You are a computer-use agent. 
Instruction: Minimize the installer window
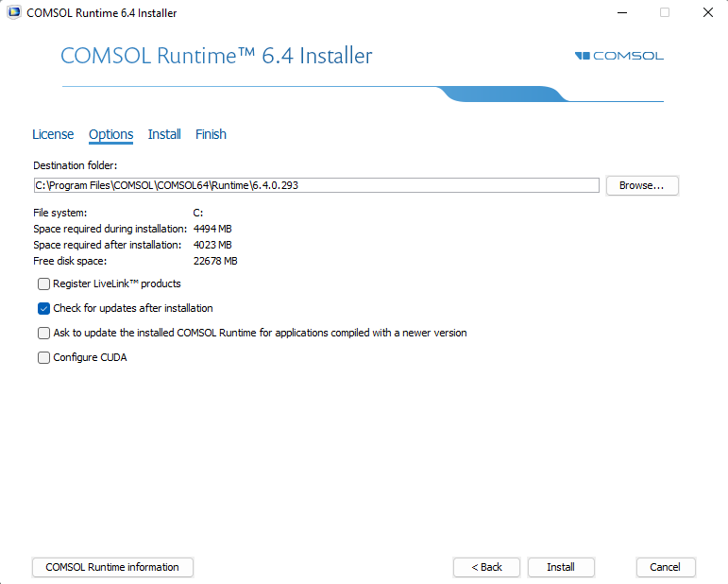tap(621, 13)
